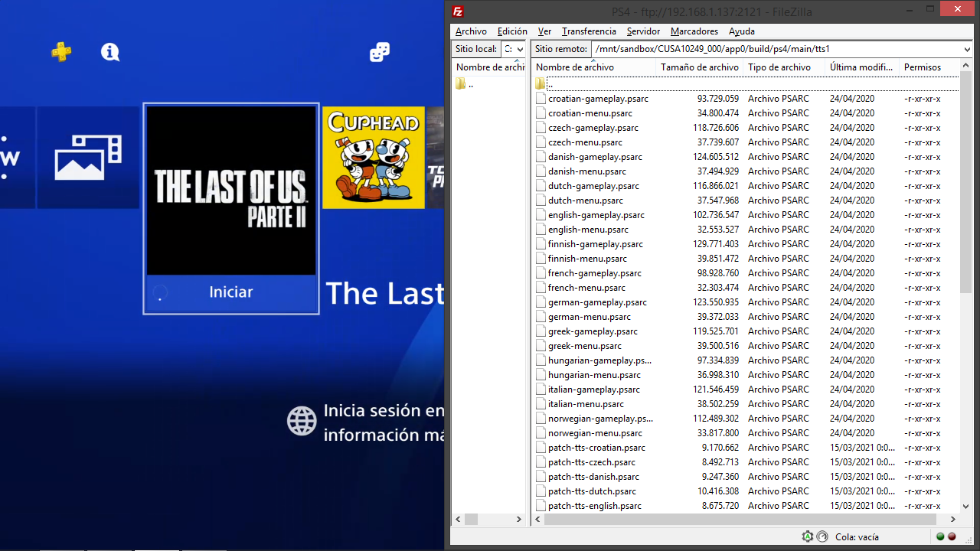
Task: Select patch-tts-danish.psarc file
Action: coord(593,477)
